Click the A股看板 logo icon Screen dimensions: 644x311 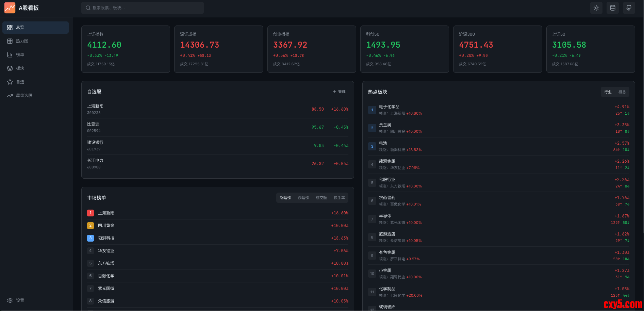[10, 8]
